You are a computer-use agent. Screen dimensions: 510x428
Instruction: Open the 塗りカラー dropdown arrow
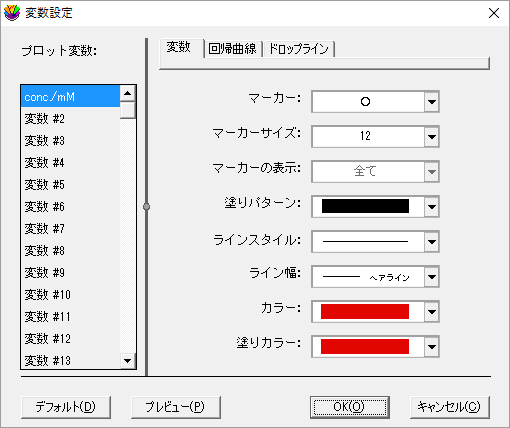tap(432, 347)
